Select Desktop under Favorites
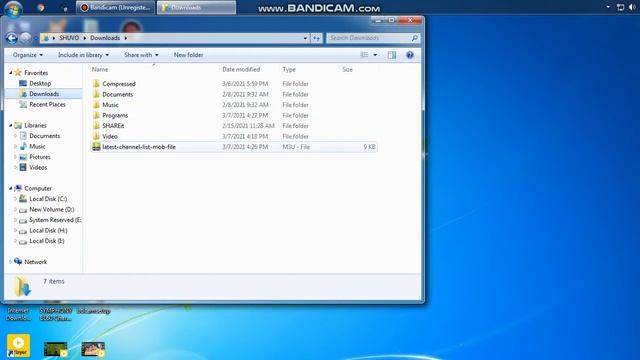Image resolution: width=640 pixels, height=360 pixels. (40, 83)
